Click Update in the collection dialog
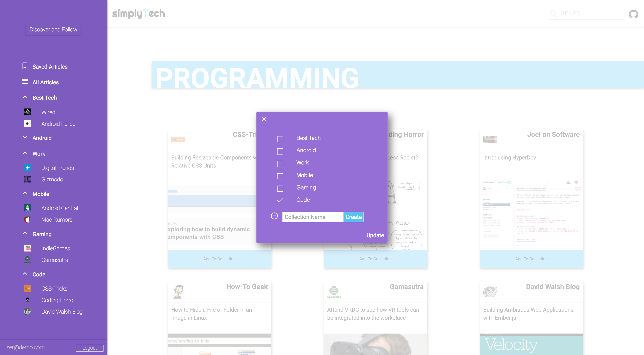 coord(375,235)
